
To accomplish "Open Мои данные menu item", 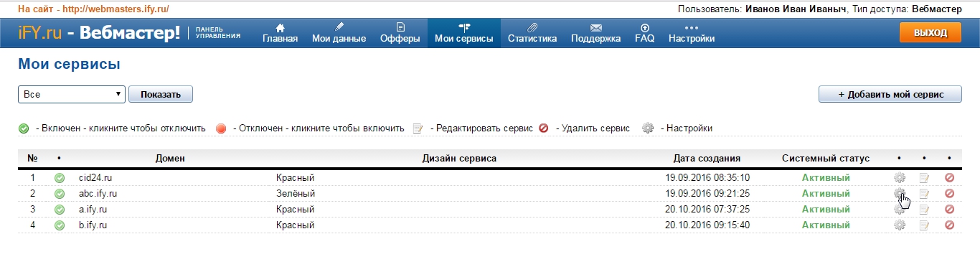I will [x=339, y=33].
